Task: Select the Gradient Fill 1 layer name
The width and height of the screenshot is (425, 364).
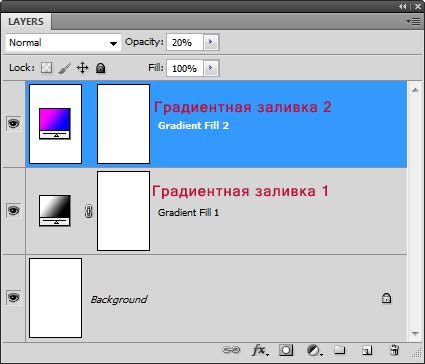Action: point(188,213)
